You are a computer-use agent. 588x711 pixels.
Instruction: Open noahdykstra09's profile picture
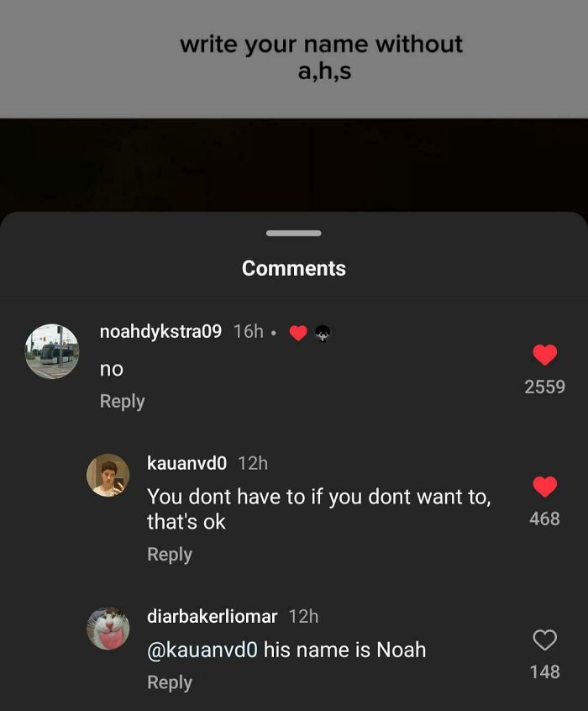click(x=52, y=351)
